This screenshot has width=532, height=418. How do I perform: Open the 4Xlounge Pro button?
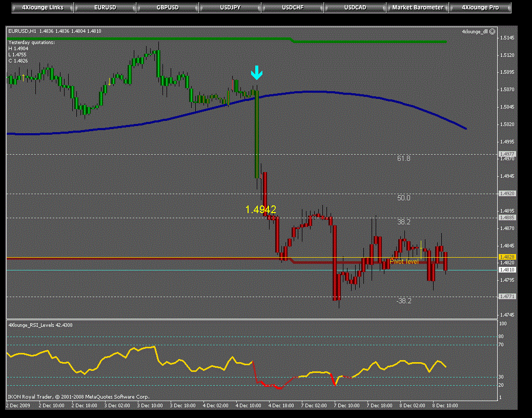click(x=480, y=8)
